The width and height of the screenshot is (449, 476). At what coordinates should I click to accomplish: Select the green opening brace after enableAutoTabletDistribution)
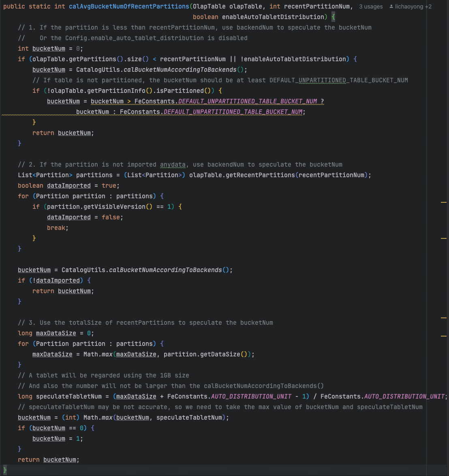click(333, 17)
